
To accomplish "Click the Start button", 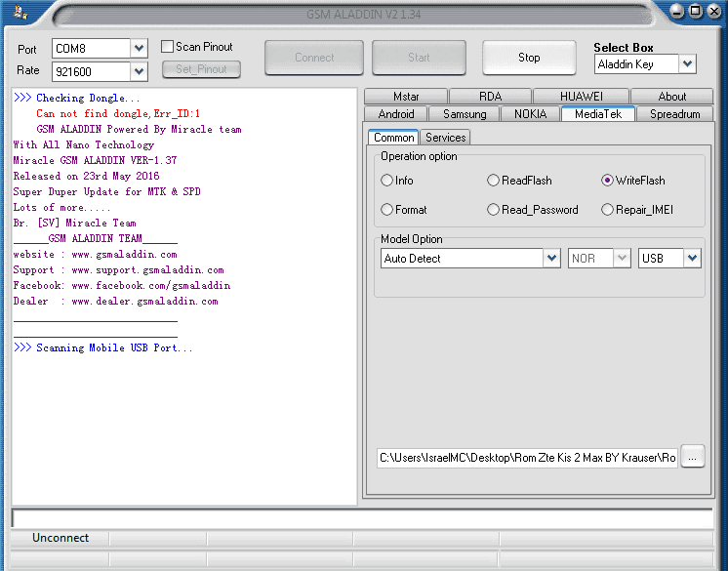I will pyautogui.click(x=419, y=58).
